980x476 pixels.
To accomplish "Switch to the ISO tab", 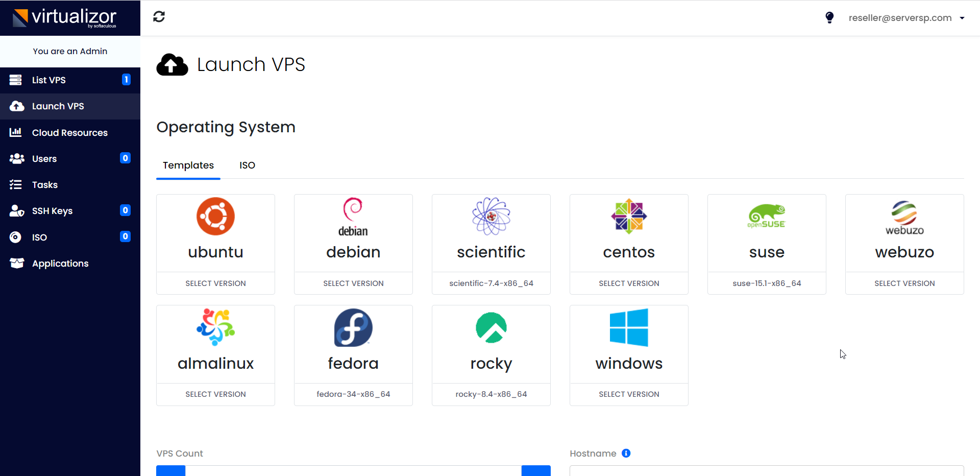I will click(247, 165).
